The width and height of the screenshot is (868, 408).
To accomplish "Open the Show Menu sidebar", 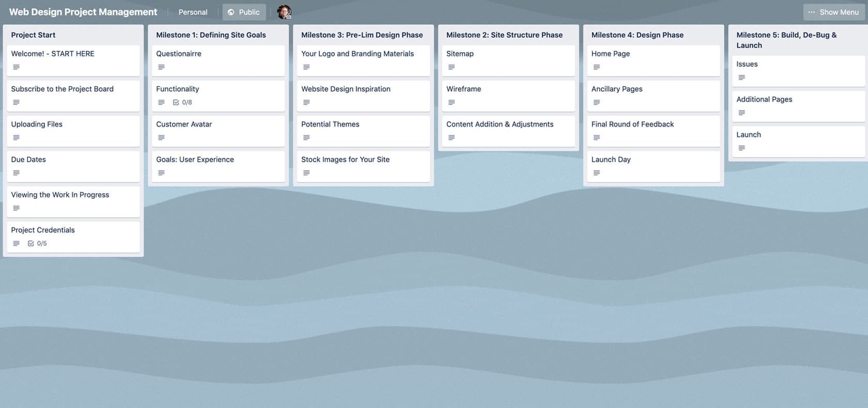I will pyautogui.click(x=834, y=12).
